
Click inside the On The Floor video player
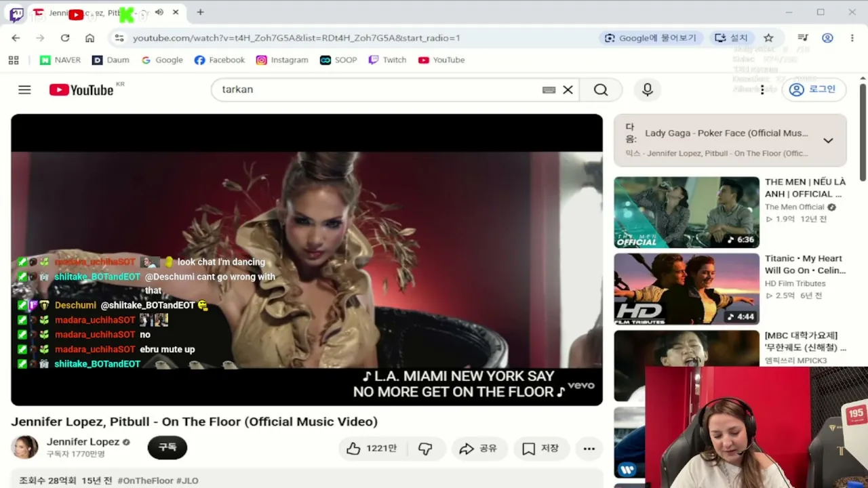click(x=307, y=260)
